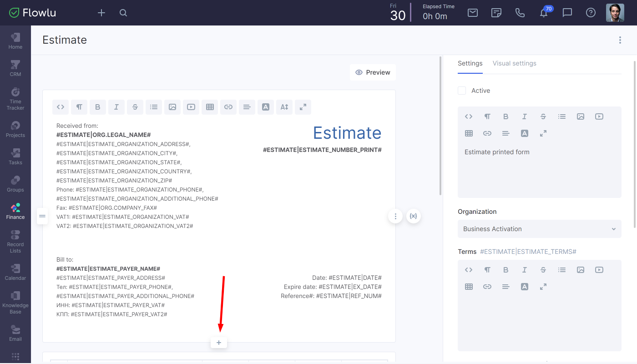Open text color picker in the Terms editor

click(x=525, y=287)
